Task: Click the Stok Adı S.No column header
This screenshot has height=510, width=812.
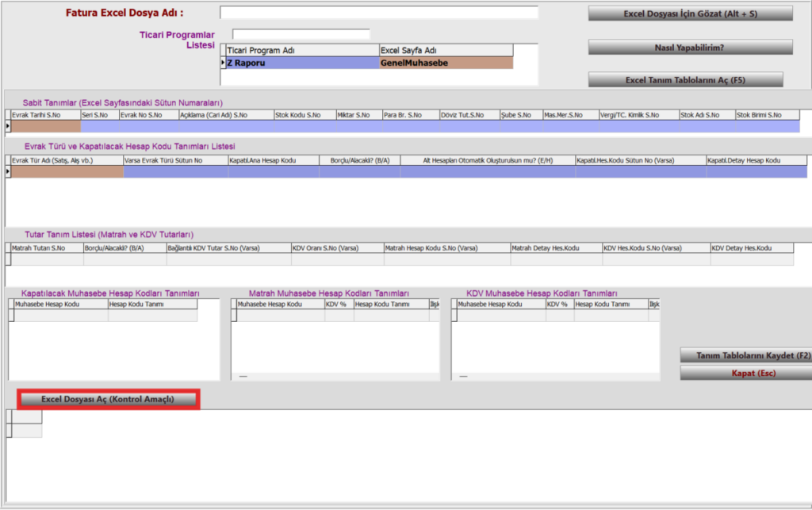Action: pos(707,115)
